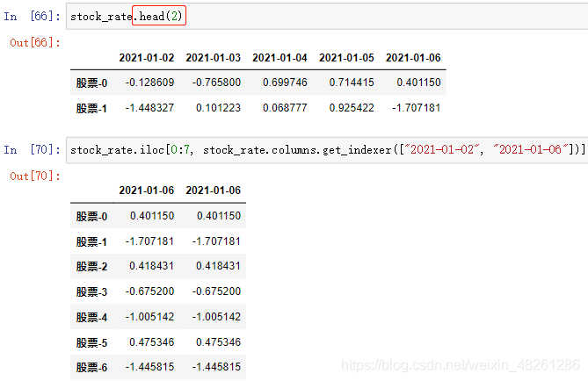Select the cell value 0.101223
Viewport: 588px width, 381px height.
pyautogui.click(x=218, y=108)
